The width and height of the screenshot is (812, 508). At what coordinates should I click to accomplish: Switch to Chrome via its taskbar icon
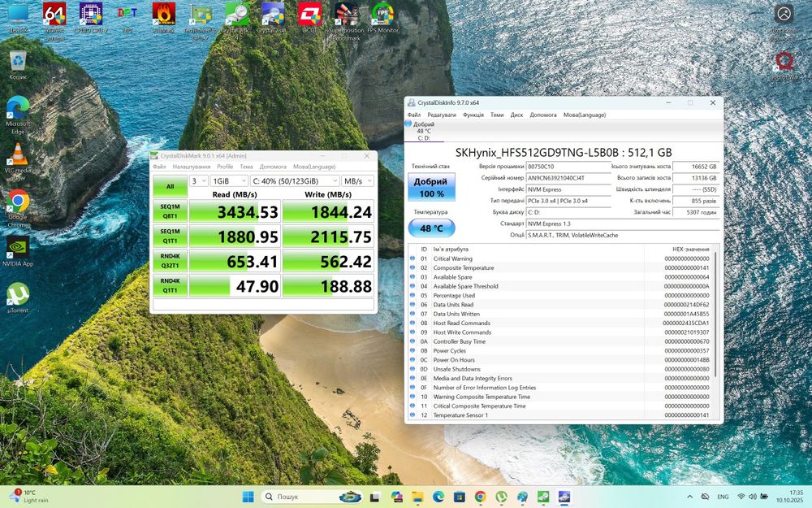tap(480, 497)
